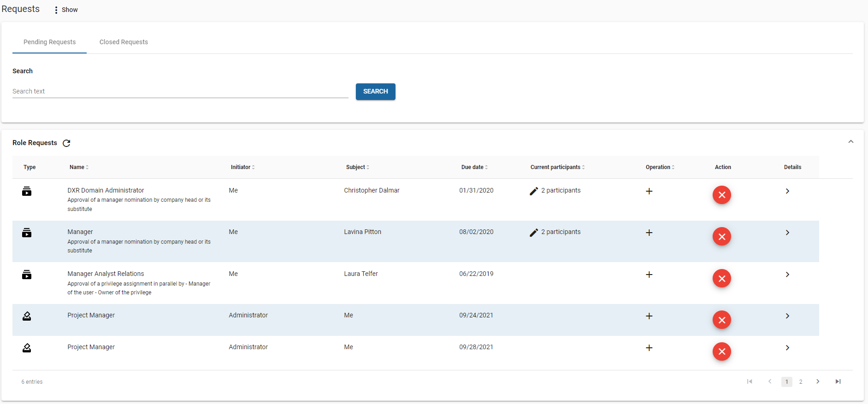
Task: Edit participants for DXR Domain Administrator request
Action: coord(534,191)
